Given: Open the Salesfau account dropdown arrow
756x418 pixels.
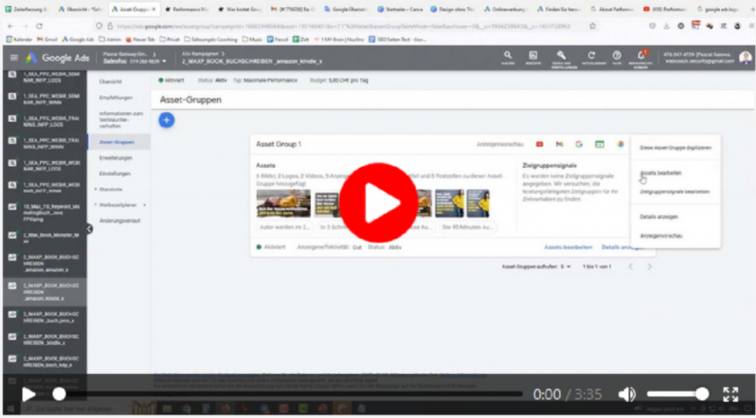Looking at the screenshot, I should point(164,62).
